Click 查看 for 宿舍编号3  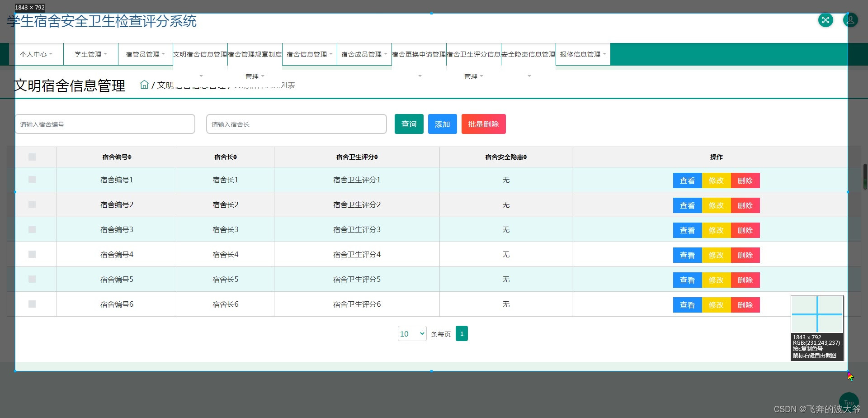(688, 230)
